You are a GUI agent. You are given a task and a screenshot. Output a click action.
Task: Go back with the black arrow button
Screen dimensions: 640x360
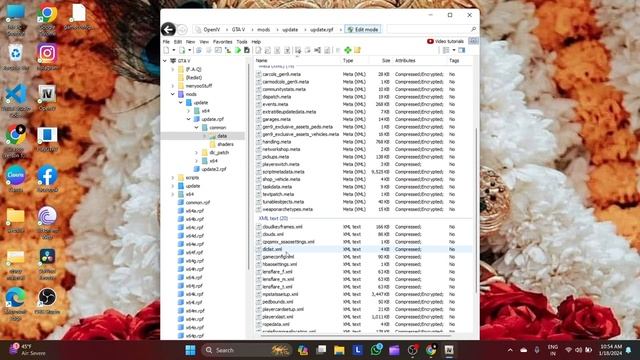point(168,29)
